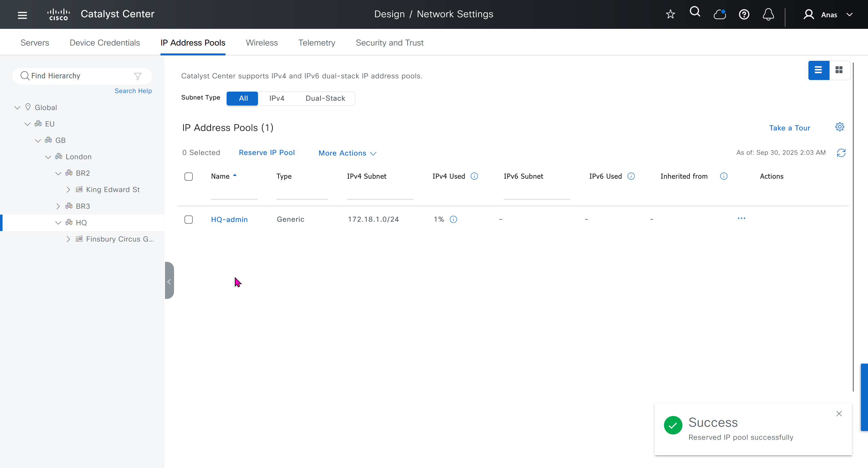Toggle the select-all header checkbox
Image resolution: width=868 pixels, height=468 pixels.
click(x=188, y=176)
